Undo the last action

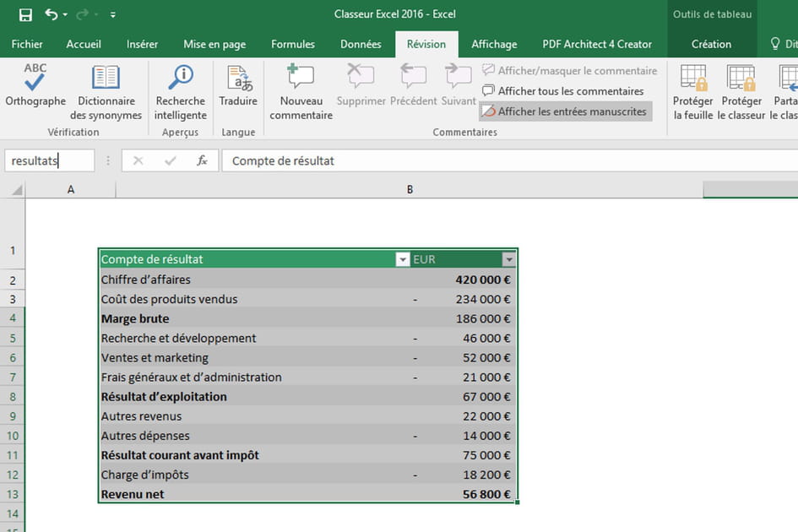(x=52, y=14)
